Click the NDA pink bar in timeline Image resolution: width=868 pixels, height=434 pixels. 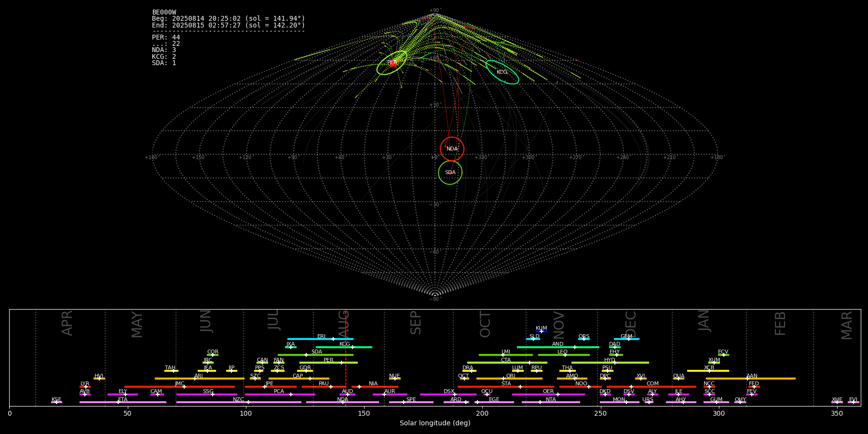coord(342,402)
